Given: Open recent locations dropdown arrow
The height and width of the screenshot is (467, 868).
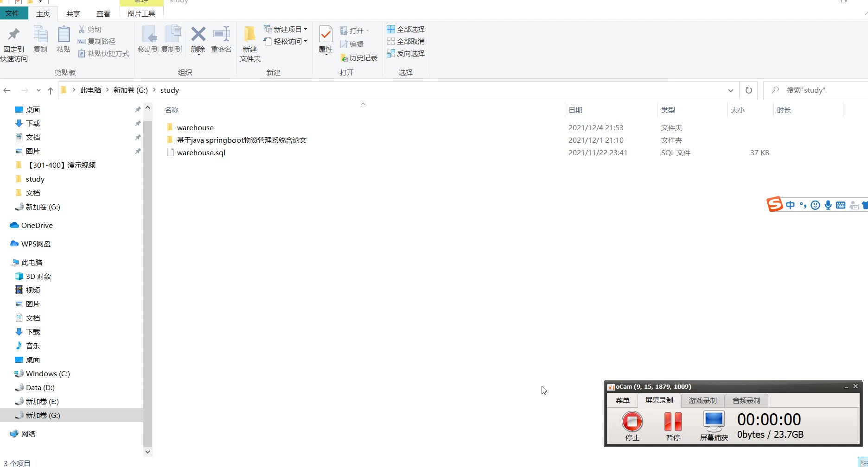Looking at the screenshot, I should tap(38, 90).
